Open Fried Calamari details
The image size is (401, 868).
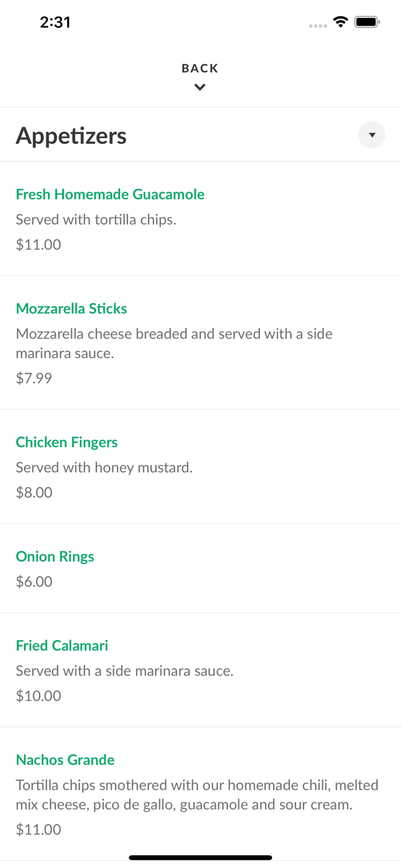click(62, 645)
